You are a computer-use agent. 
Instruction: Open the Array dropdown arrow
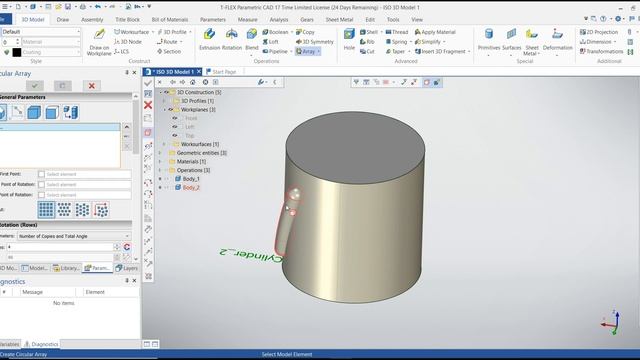tap(319, 51)
